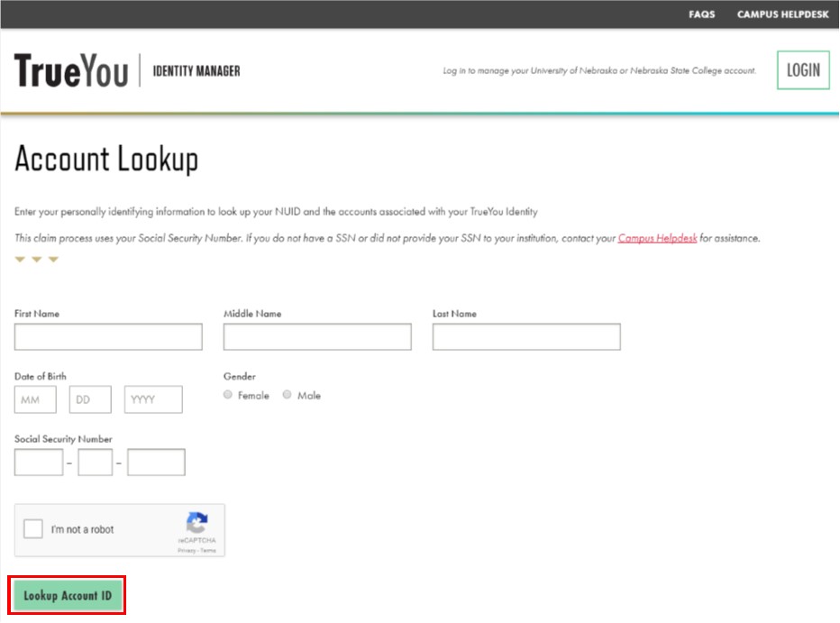Click the third gold arrow indicator
This screenshot has width=840, height=623.
[x=53, y=259]
